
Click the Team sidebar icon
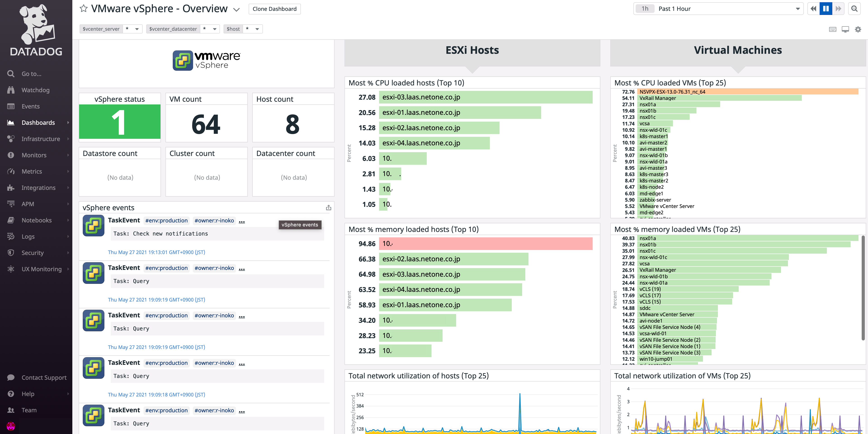click(11, 410)
